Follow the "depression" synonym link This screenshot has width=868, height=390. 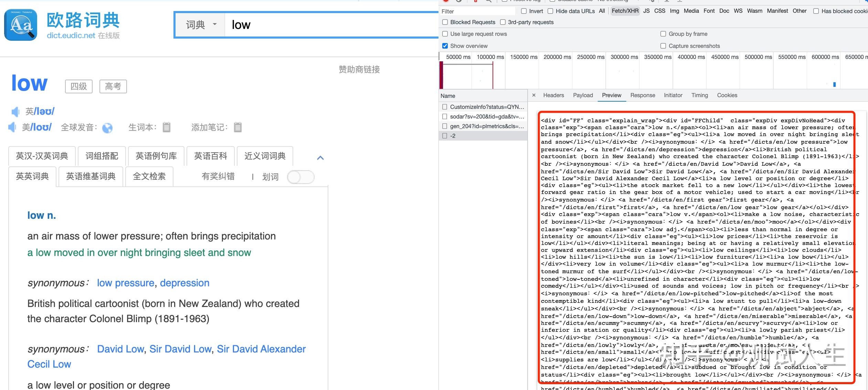[x=184, y=283]
